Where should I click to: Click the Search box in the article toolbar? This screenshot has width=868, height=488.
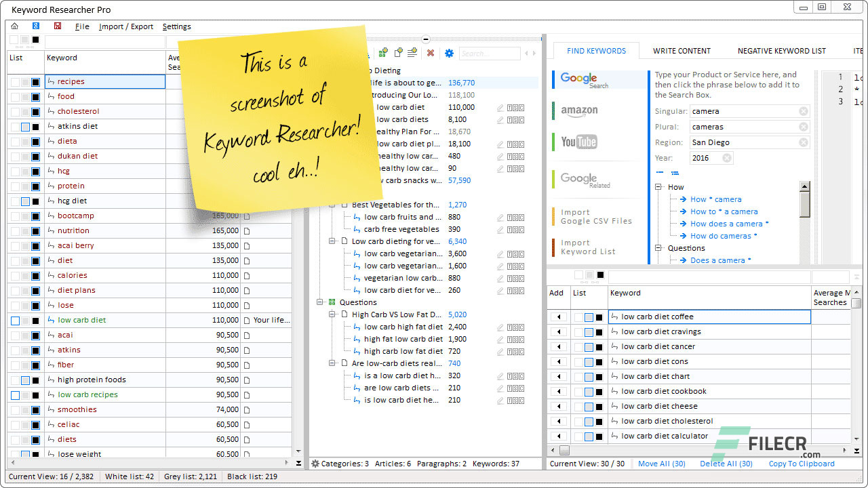pos(489,54)
